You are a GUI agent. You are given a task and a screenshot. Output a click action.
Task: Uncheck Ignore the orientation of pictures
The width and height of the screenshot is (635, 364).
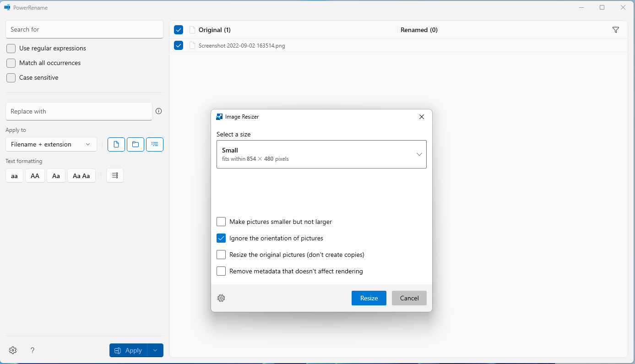click(221, 238)
